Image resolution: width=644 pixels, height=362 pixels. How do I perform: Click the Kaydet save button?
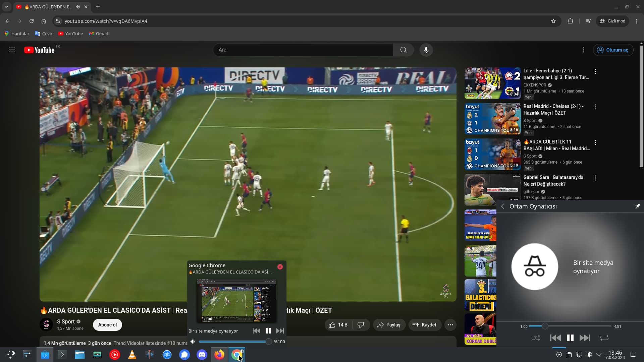(x=425, y=325)
